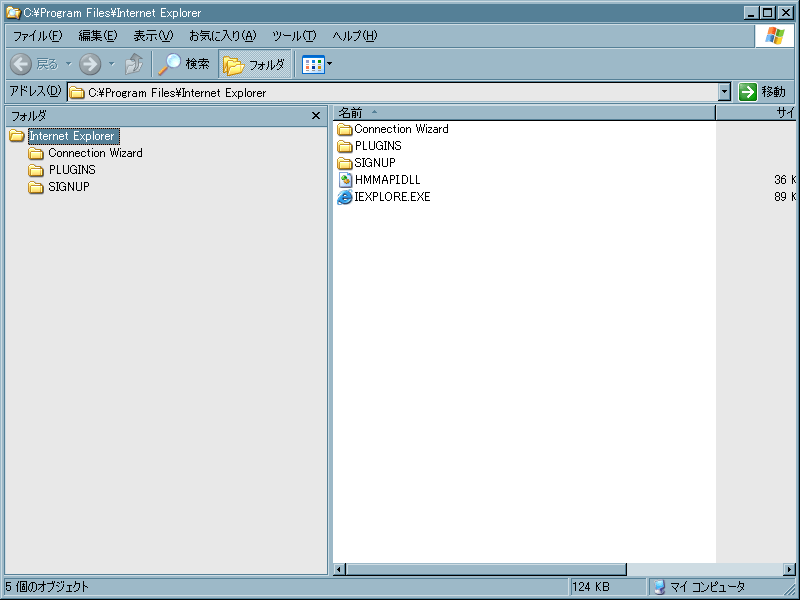800x600 pixels.
Task: Open the Forward history dropdown arrow
Action: [x=112, y=64]
